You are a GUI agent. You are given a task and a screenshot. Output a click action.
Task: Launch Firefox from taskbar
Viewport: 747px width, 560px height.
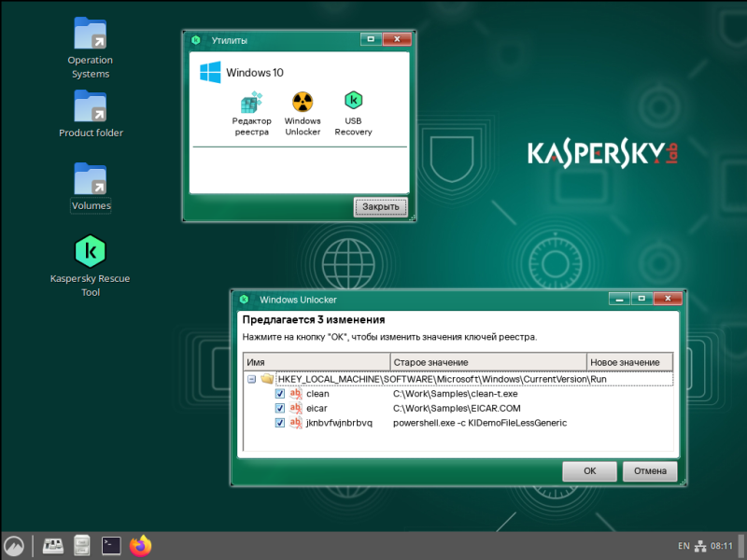click(141, 546)
